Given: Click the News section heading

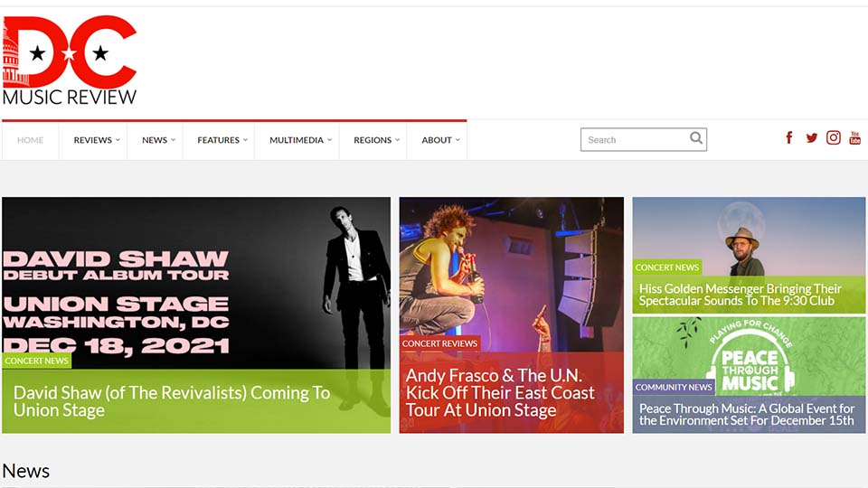Looking at the screenshot, I should click(x=26, y=471).
